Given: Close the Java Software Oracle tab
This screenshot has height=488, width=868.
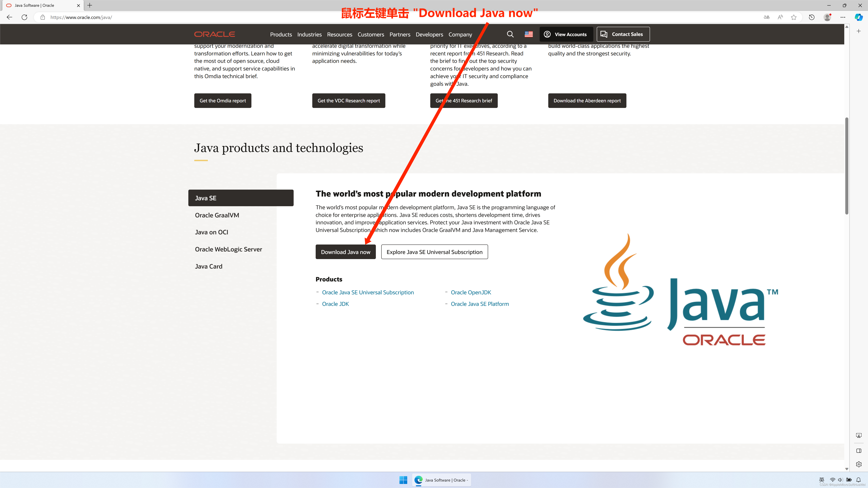Looking at the screenshot, I should coord(78,5).
